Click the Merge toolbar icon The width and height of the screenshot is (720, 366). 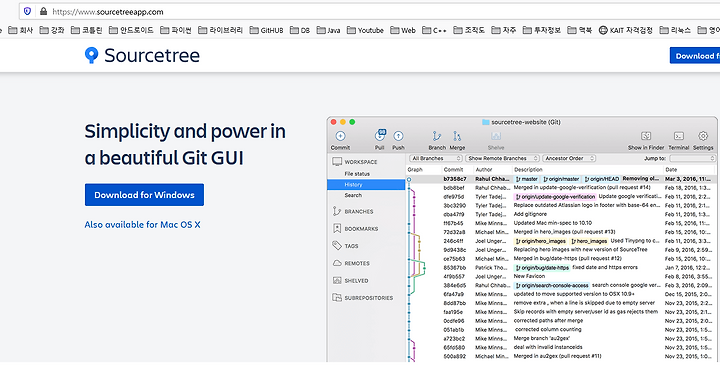pos(457,136)
